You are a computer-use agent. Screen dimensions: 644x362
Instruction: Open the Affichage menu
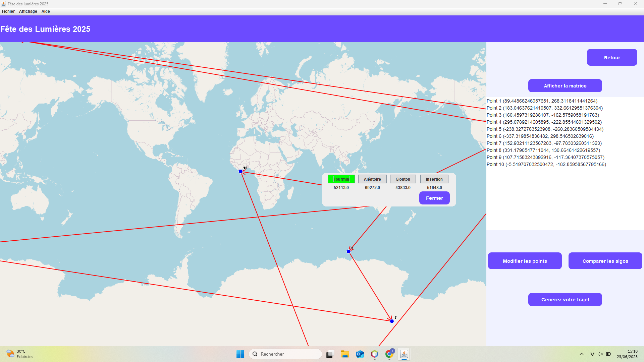coord(28,11)
